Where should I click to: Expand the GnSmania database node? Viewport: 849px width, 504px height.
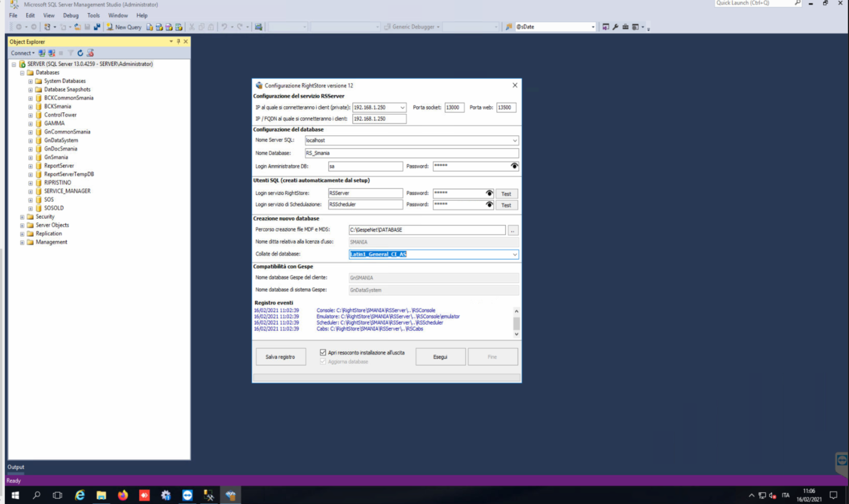(x=30, y=157)
